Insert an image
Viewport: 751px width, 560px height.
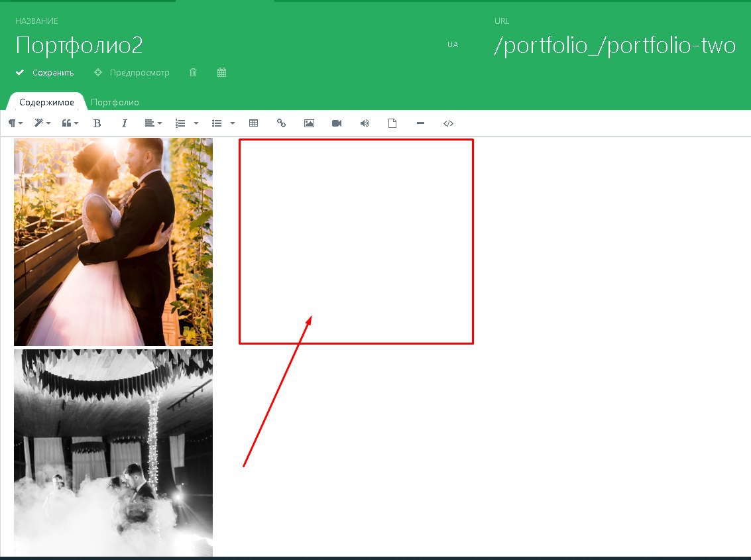pyautogui.click(x=310, y=123)
